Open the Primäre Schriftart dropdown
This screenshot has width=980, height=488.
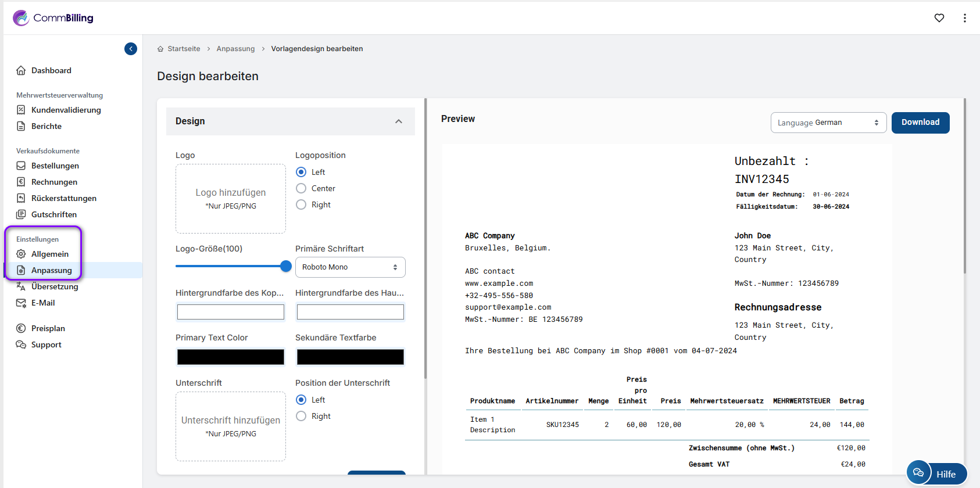(x=350, y=267)
